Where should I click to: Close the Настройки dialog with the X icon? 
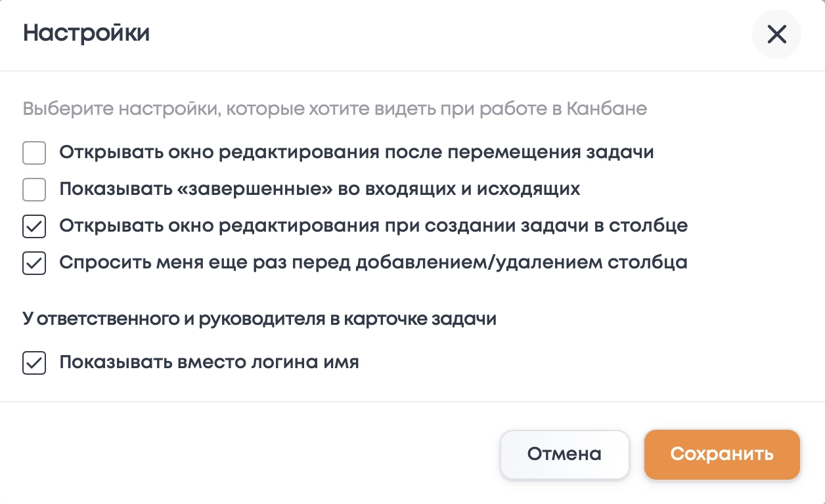pos(776,34)
